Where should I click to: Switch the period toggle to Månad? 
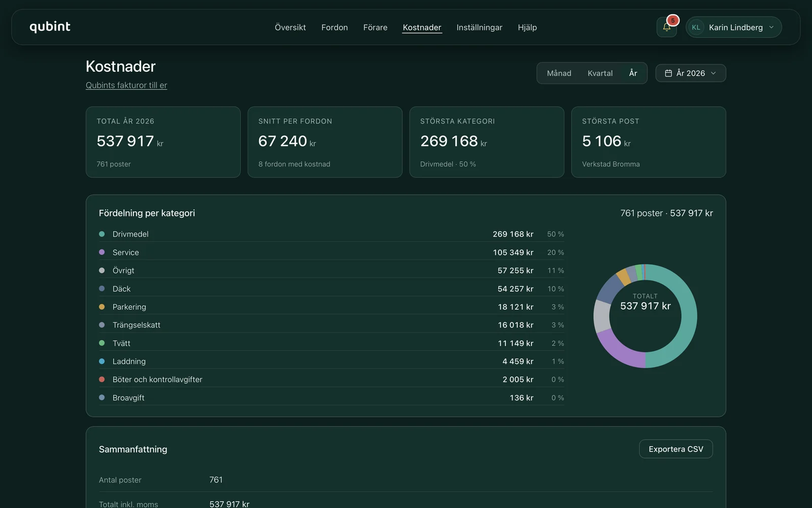[x=559, y=73]
